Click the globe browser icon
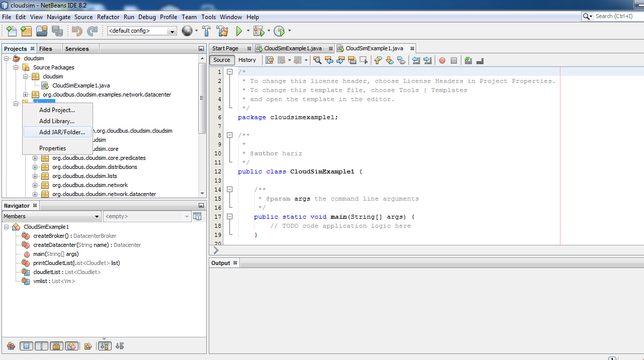Viewport: 644px width, 360px height. tap(187, 31)
